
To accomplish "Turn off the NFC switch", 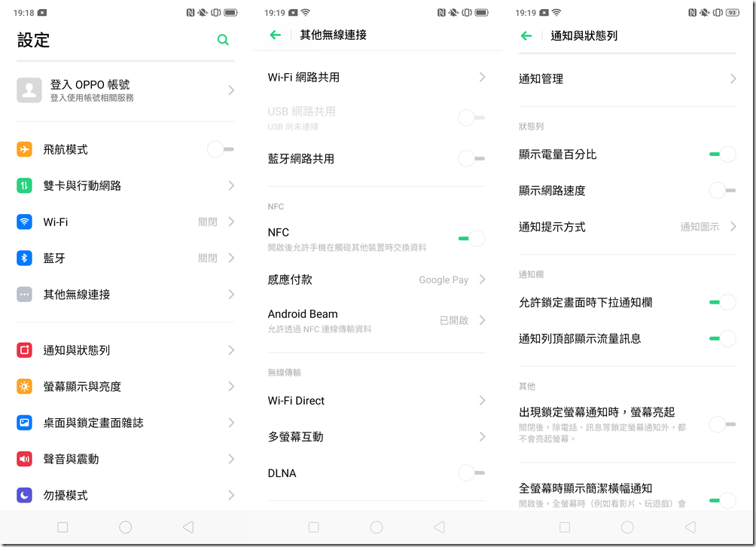I will click(471, 238).
